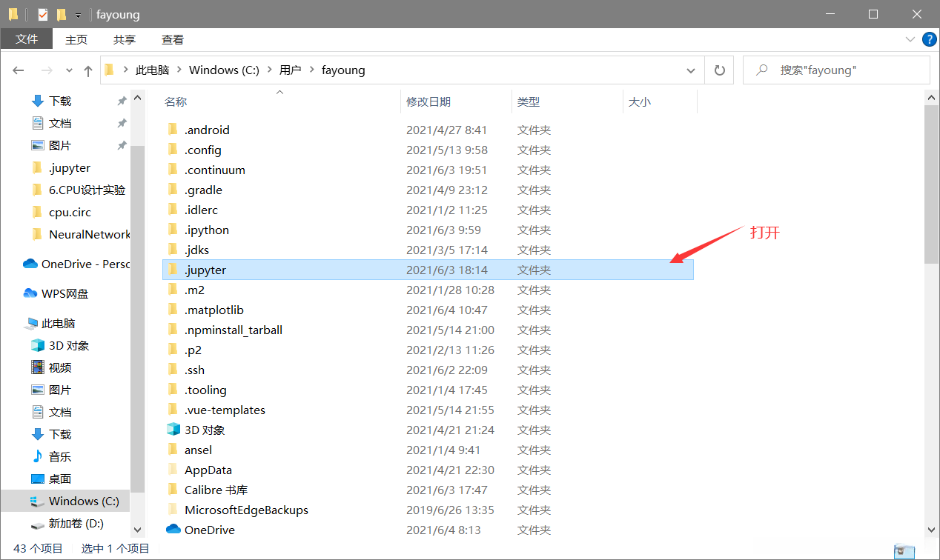Open 下载 pinned in quick access
This screenshot has height=560, width=940.
click(x=60, y=101)
